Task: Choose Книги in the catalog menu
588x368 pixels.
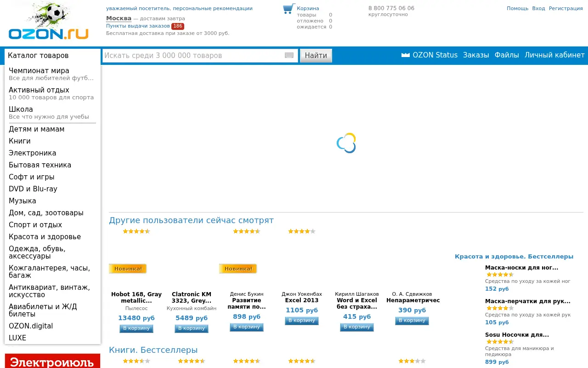Action: click(x=20, y=141)
